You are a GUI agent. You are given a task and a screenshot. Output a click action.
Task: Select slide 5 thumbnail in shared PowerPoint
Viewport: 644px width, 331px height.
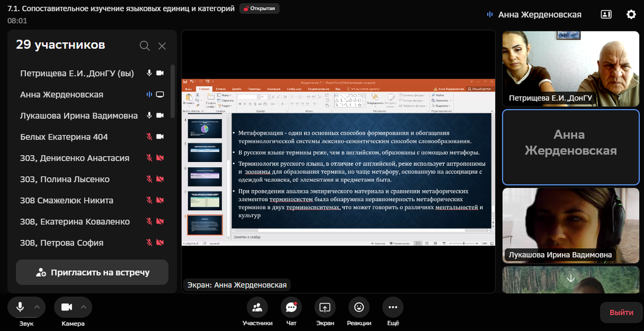[204, 152]
